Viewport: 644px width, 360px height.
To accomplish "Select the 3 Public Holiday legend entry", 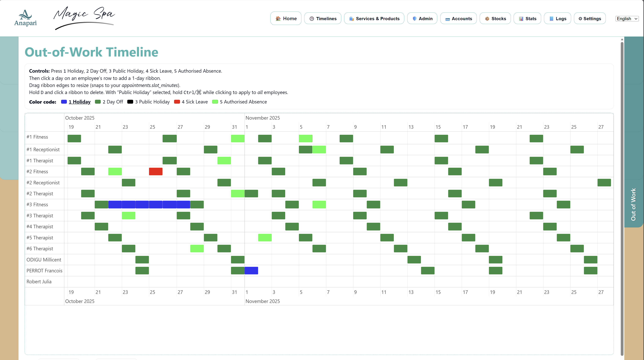I will [152, 102].
